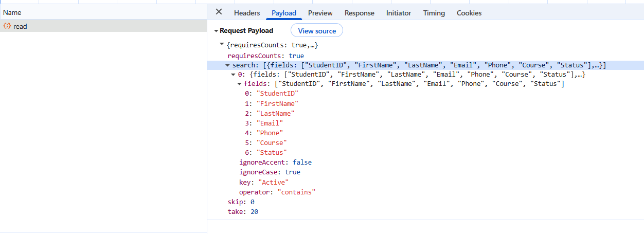The width and height of the screenshot is (644, 234).
Task: Collapse the Request Payload section
Action: [216, 31]
